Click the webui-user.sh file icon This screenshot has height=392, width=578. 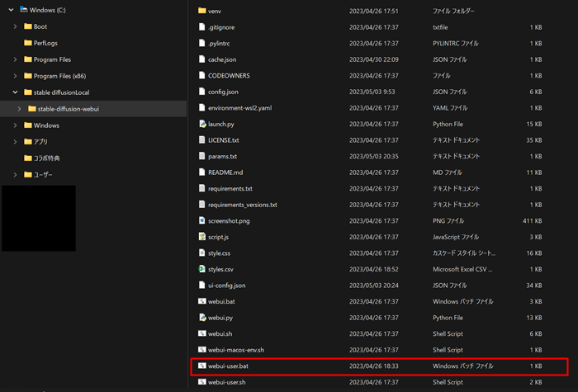pos(202,382)
